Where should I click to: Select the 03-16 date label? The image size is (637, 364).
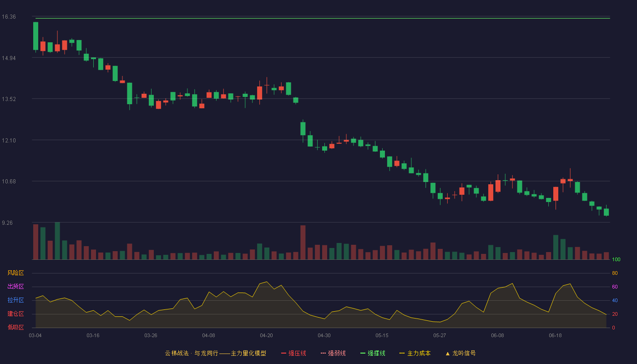pos(93,335)
